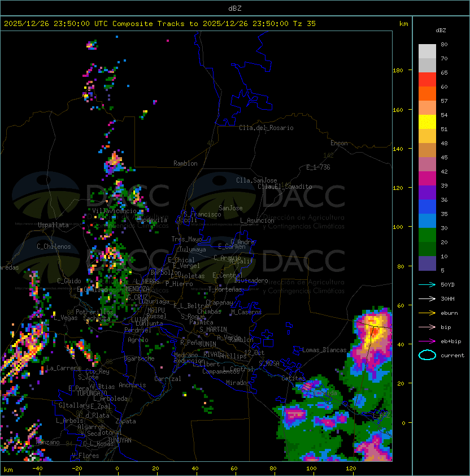The height and width of the screenshot is (476, 470).
Task: Pick the bright green swatch on dBZ scale
Action: [427, 235]
